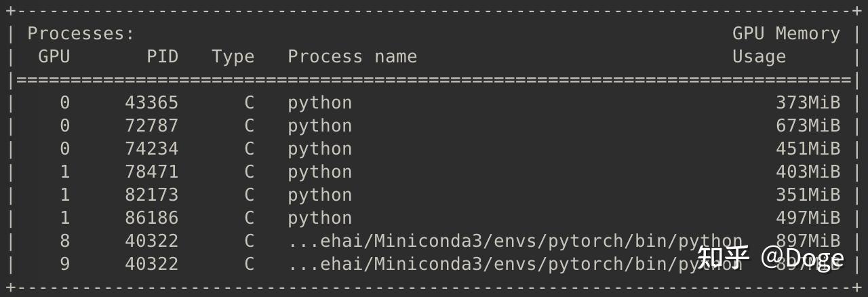Select the "Process name" column header
868x297 pixels.
(352, 56)
